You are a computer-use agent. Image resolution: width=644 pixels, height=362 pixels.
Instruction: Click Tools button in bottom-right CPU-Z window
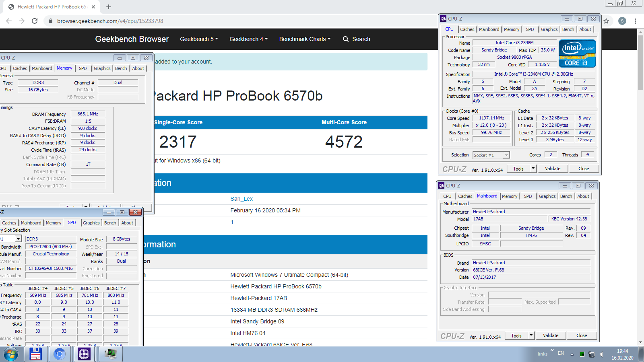click(x=516, y=335)
